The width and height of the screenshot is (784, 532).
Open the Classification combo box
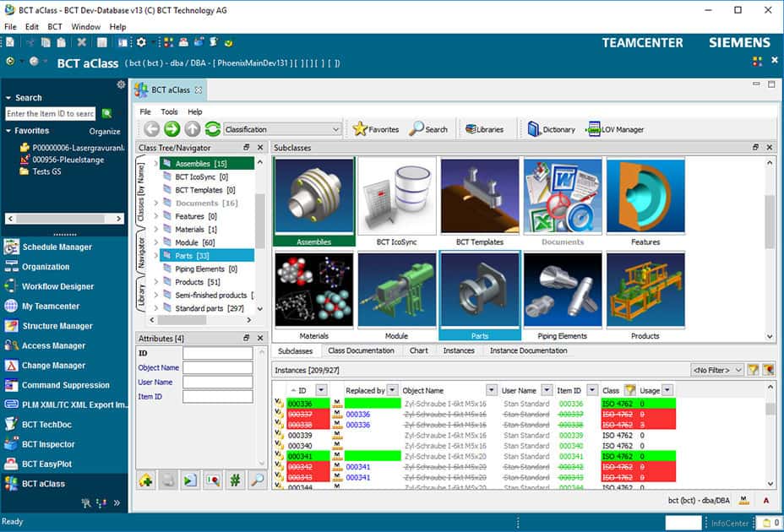[282, 129]
